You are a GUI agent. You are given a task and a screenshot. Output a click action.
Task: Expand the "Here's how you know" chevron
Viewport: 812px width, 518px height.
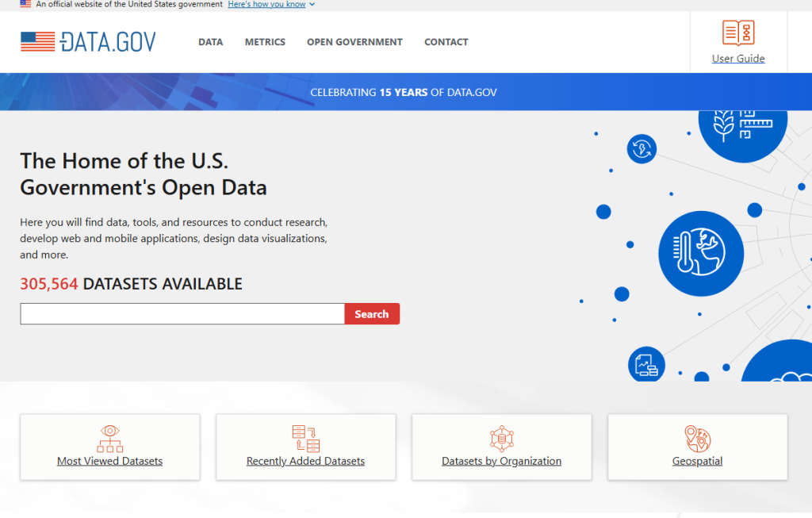tap(312, 4)
